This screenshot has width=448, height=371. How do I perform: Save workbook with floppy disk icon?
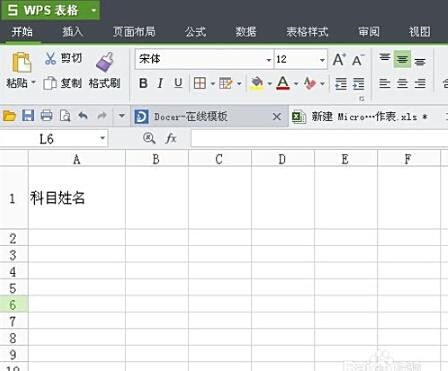click(x=28, y=116)
